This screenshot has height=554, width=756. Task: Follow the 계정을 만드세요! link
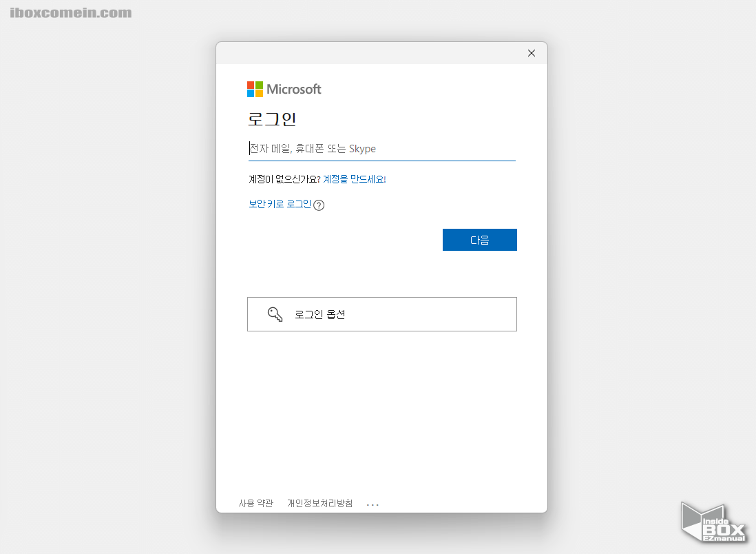[354, 179]
